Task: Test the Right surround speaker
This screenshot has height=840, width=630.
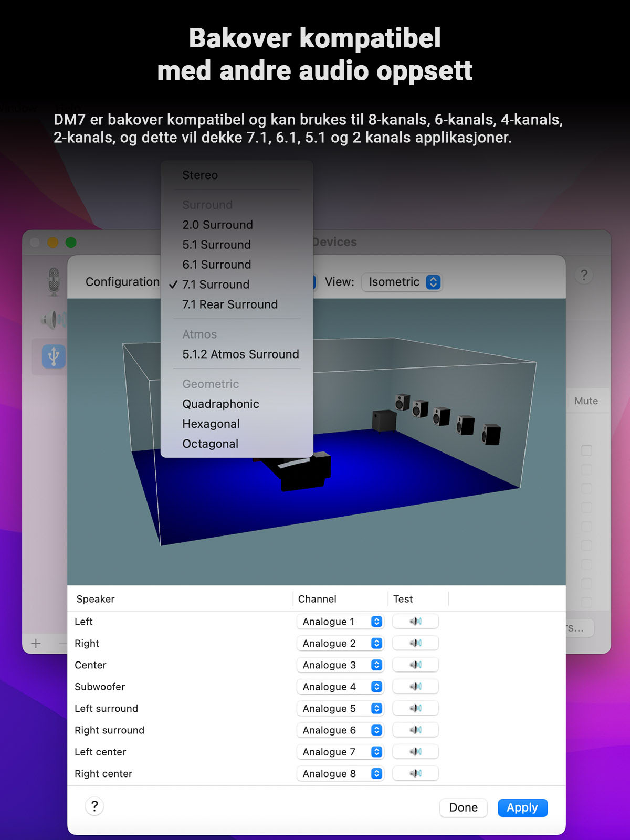Action: pyautogui.click(x=415, y=730)
